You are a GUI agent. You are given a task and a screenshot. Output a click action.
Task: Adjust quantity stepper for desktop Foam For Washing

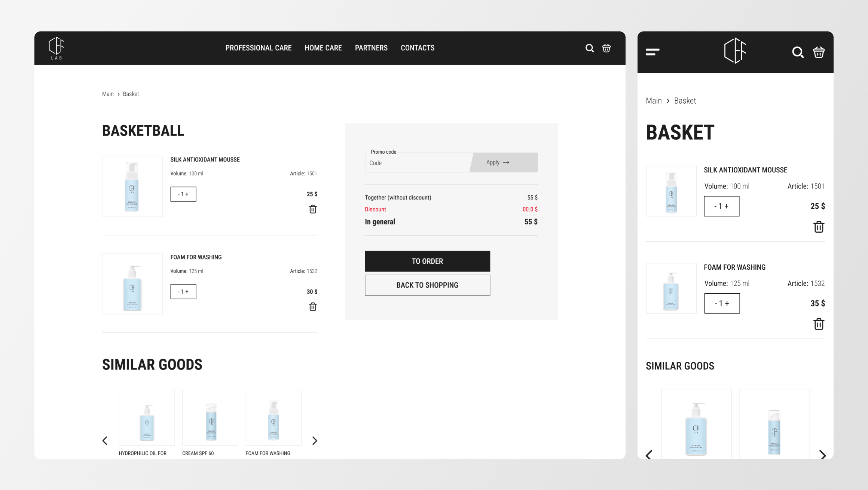click(x=183, y=292)
